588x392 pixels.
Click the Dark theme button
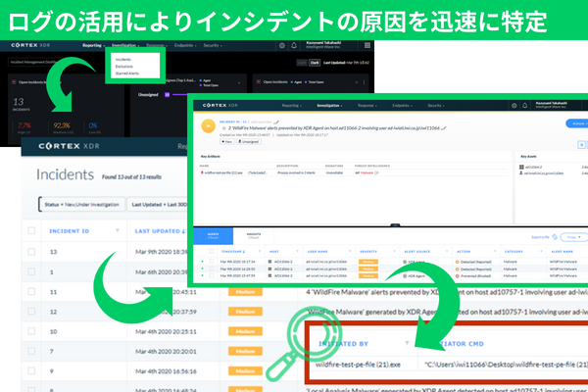tap(315, 63)
